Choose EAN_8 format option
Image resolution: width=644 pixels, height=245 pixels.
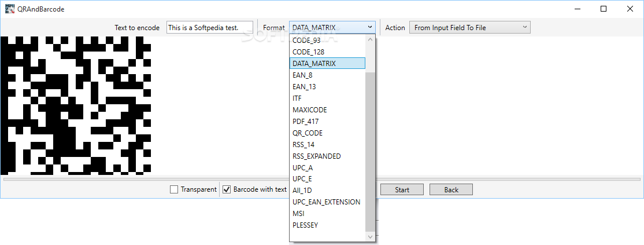pos(327,75)
